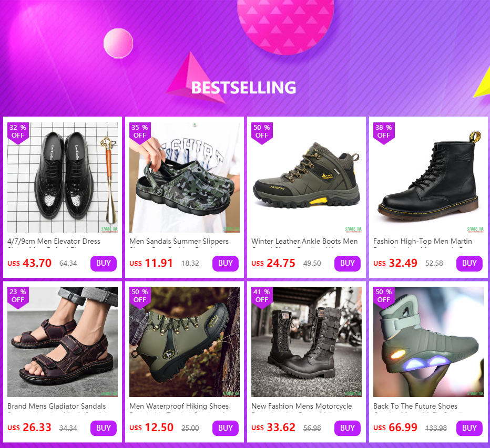Open the black brogue dress shoes photo
The image size is (490, 448).
point(63,178)
